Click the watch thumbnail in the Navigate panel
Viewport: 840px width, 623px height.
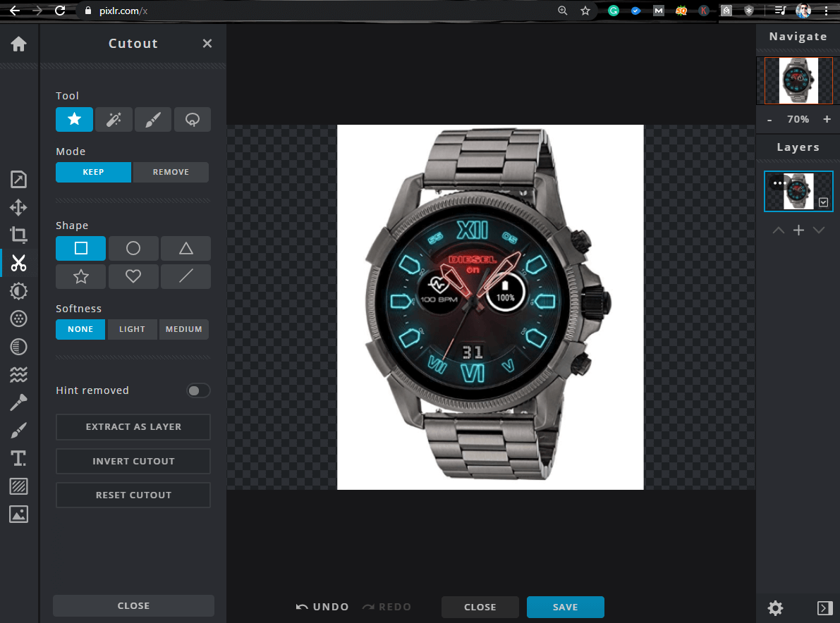798,79
